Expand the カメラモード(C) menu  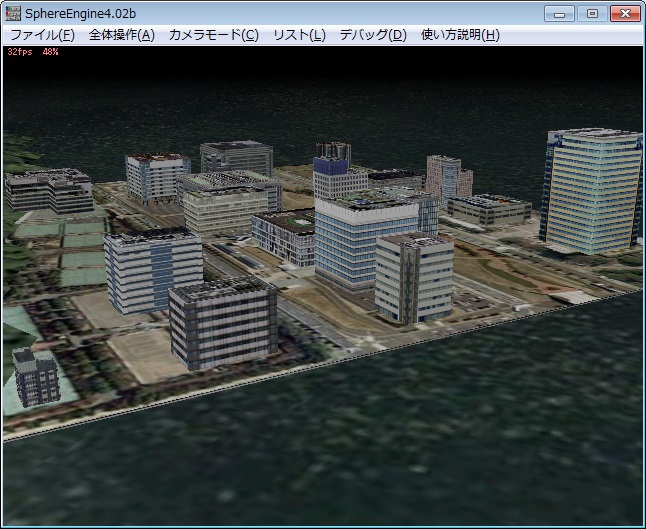coord(213,34)
